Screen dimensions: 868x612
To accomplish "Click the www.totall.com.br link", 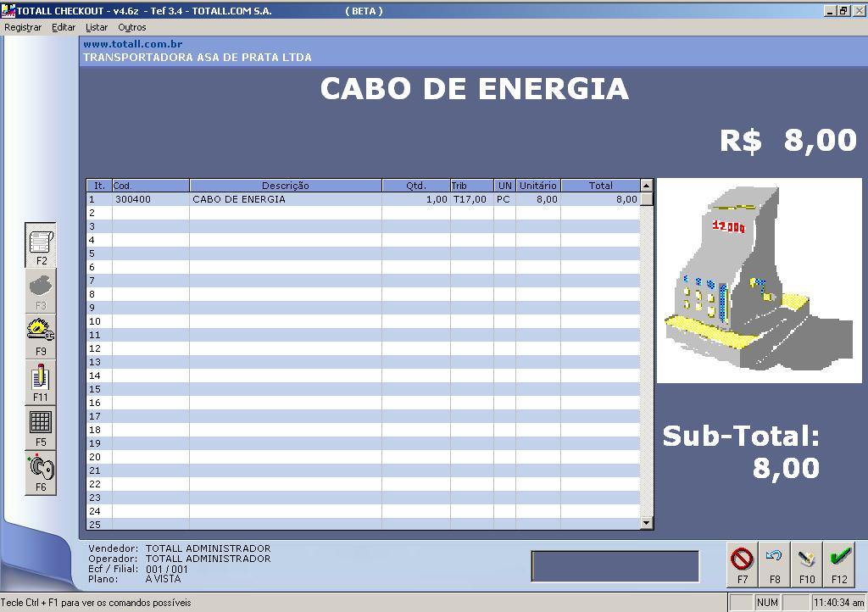I will [133, 44].
